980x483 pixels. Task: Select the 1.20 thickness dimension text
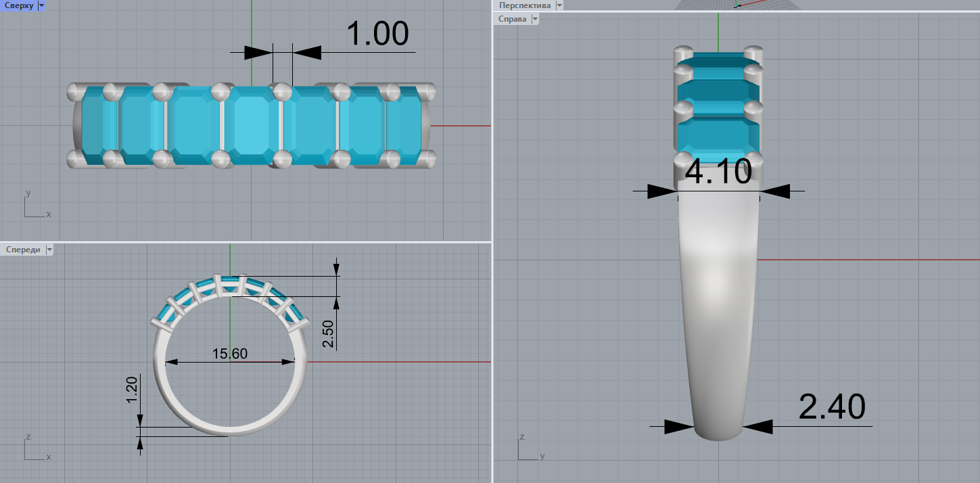[133, 390]
